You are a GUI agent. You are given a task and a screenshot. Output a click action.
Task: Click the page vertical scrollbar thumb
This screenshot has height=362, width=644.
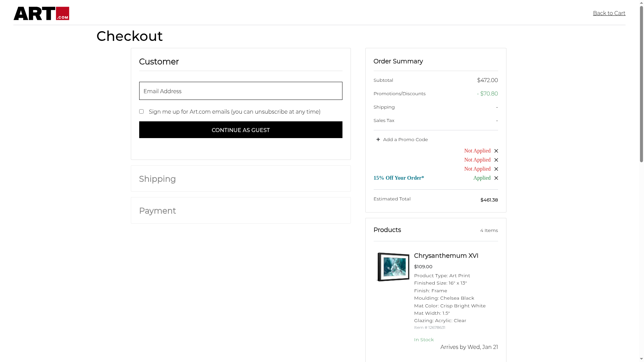click(x=641, y=84)
